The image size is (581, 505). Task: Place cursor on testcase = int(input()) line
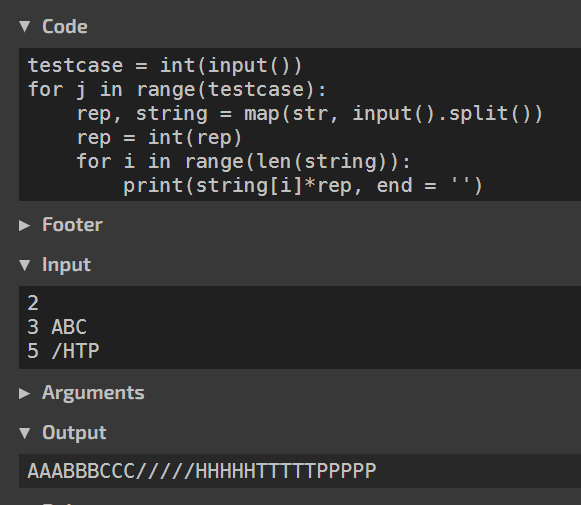pyautogui.click(x=165, y=66)
